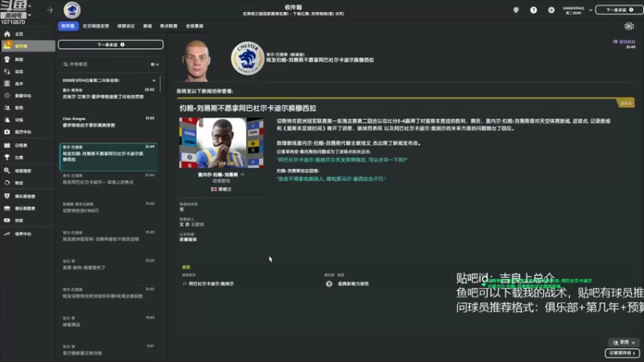Collapse the 2028年3月14日 date group chevron
Viewport: 644px width, 362px height.
tap(154, 80)
